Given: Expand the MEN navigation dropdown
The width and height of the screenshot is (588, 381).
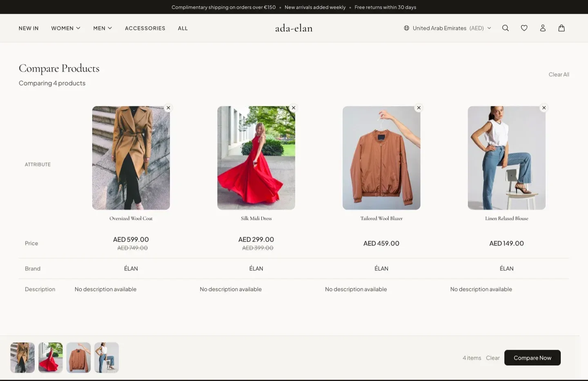Looking at the screenshot, I should [102, 28].
